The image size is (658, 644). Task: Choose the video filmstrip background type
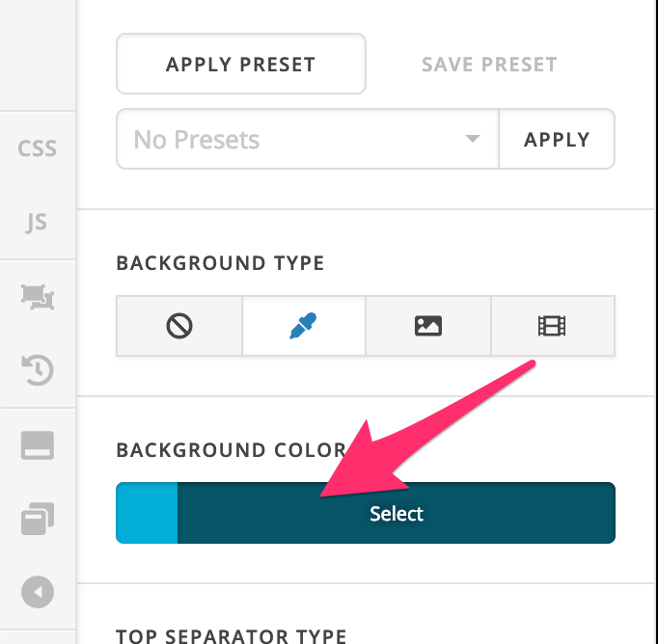click(553, 326)
